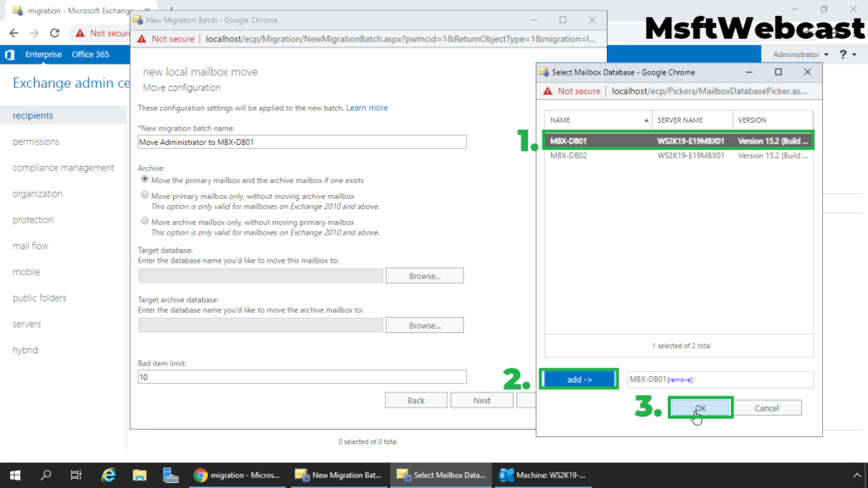Open protection in left navigation

tap(33, 219)
